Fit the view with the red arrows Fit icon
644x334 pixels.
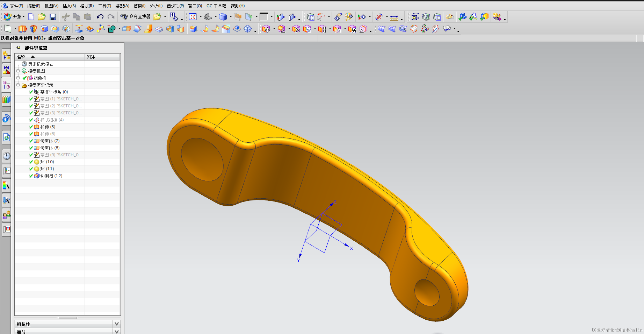pyautogui.click(x=193, y=17)
